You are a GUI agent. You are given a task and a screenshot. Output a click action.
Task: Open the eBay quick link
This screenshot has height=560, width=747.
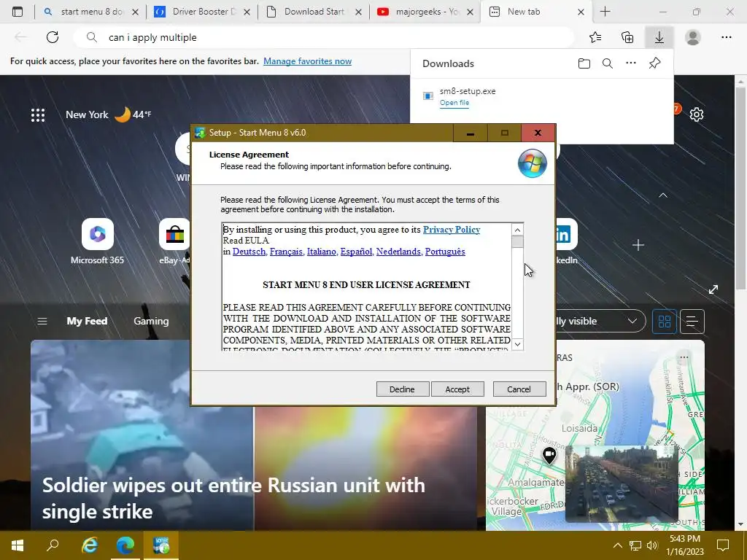tap(174, 241)
